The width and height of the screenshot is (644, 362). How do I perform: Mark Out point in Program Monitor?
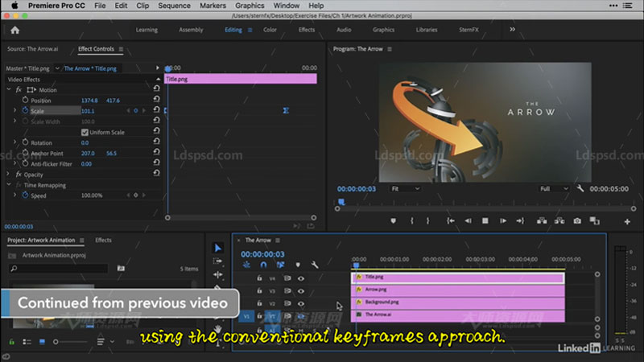pos(427,220)
